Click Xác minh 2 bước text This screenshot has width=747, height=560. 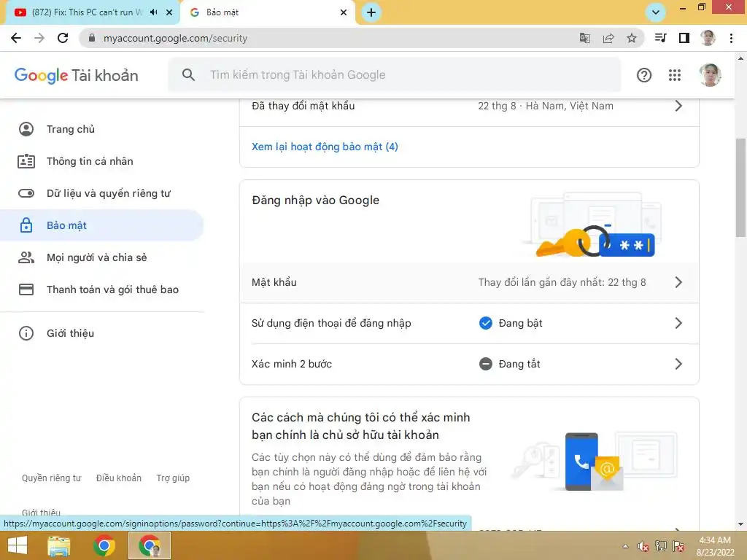coord(292,365)
